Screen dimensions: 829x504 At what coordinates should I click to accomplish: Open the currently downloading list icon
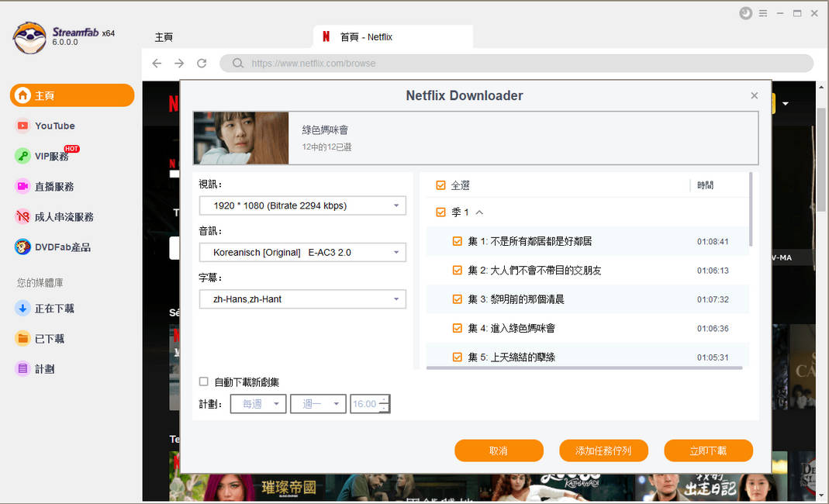[22, 309]
